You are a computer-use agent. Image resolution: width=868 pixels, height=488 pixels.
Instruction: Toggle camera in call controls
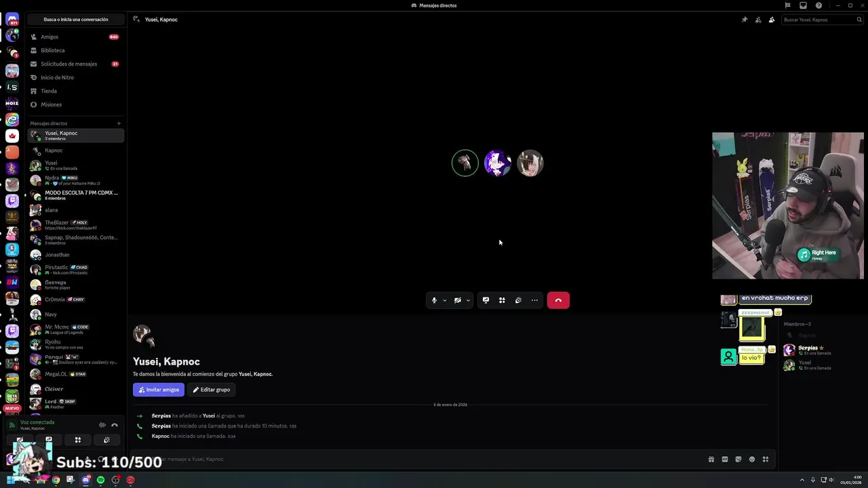pos(458,300)
